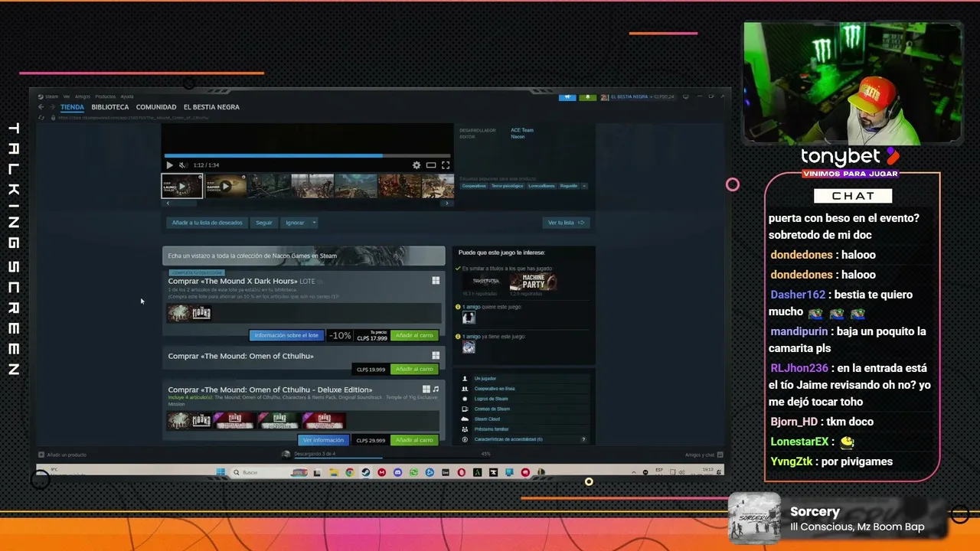Open the Un jugador feature link

tap(485, 379)
